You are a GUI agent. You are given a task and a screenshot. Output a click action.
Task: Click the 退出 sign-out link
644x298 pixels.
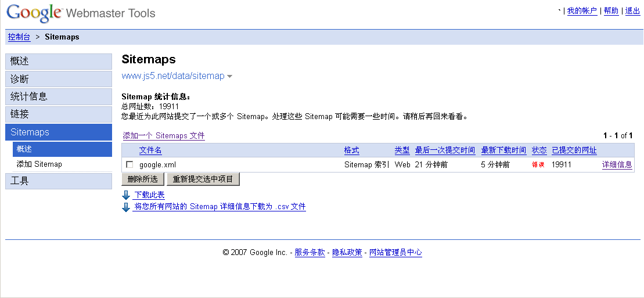[x=632, y=11]
